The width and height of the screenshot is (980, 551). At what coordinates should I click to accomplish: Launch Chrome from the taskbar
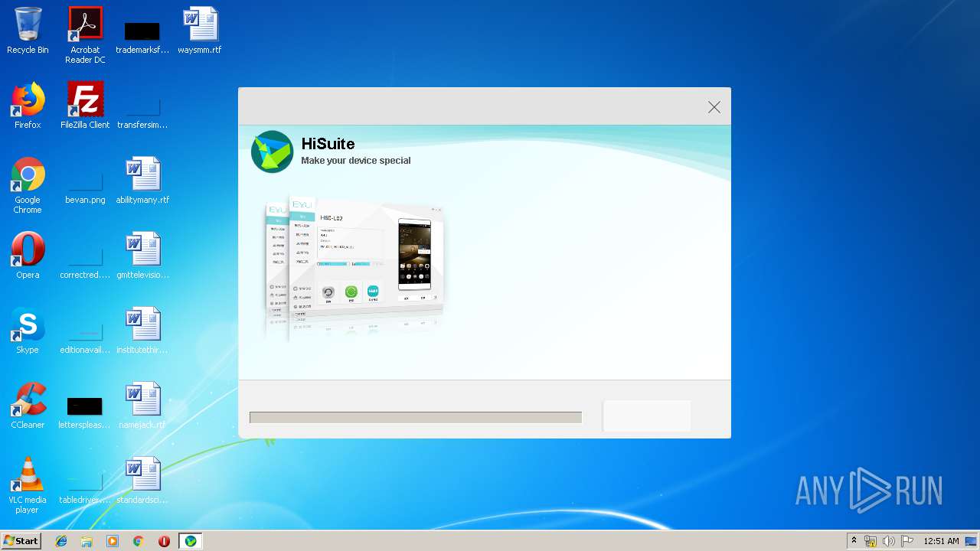[139, 541]
